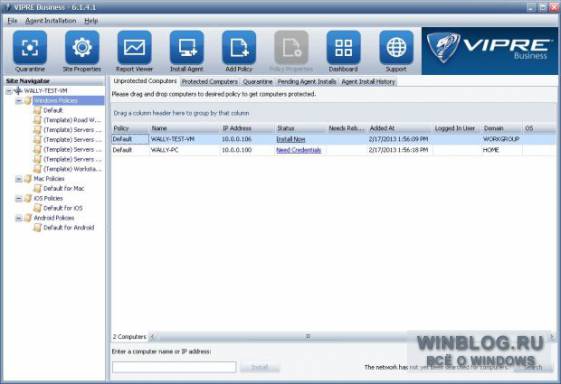Select the WALLY-PC computer name cell
This screenshot has width=561, height=384.
(x=184, y=150)
